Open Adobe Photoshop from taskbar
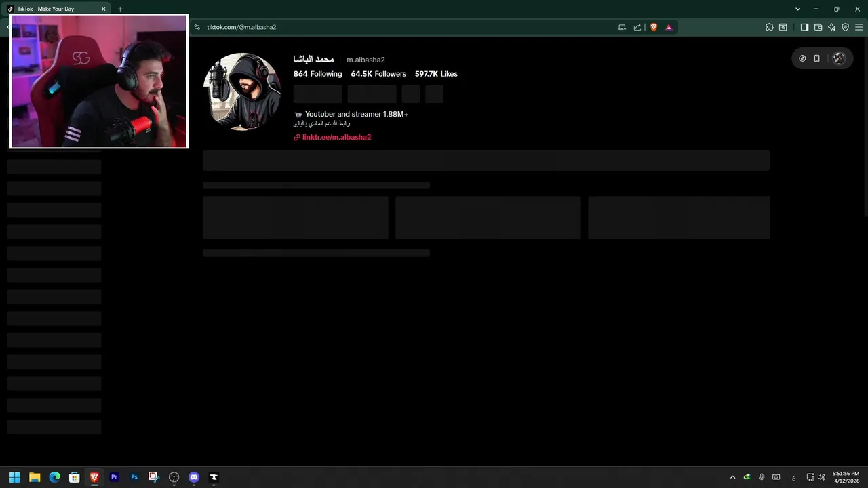Screen dimensions: 868x488 (134, 477)
